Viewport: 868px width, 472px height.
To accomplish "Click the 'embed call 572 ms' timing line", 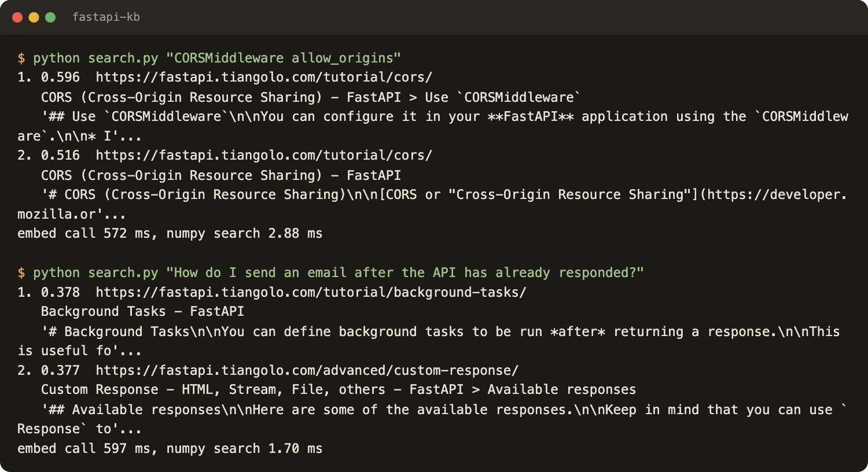I will click(170, 234).
